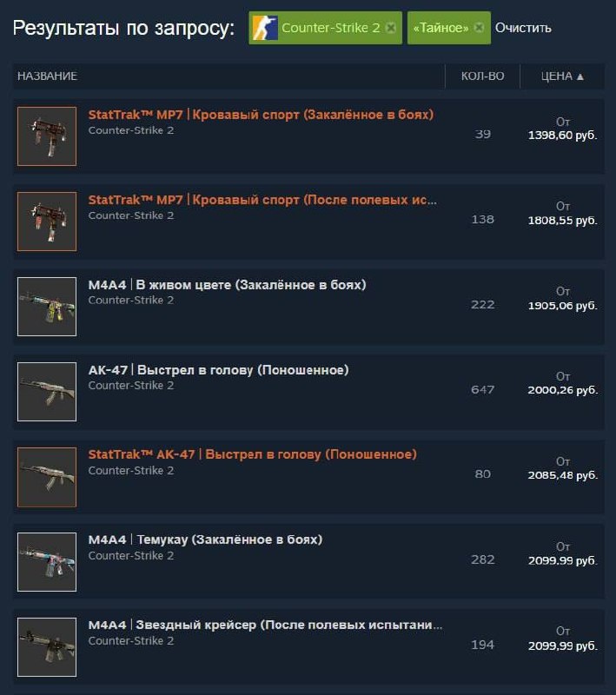Click Очистить to clear filters
The height and width of the screenshot is (695, 616).
click(x=523, y=28)
